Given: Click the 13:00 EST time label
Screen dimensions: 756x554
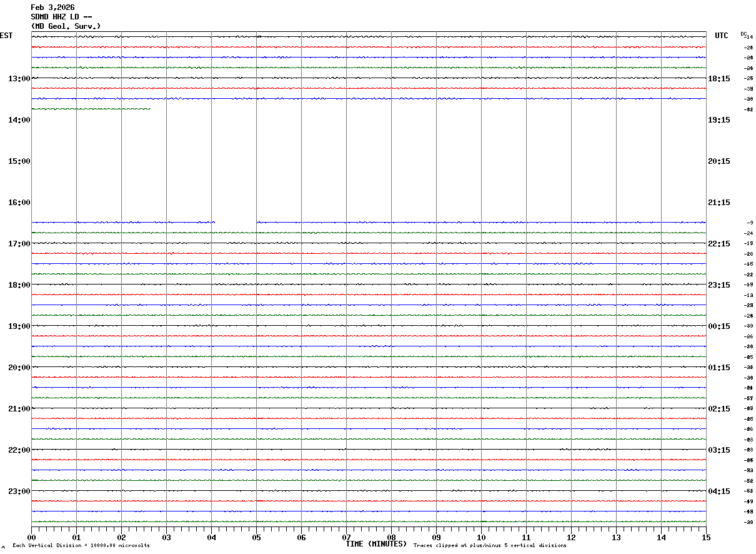Looking at the screenshot, I should click(x=19, y=79).
